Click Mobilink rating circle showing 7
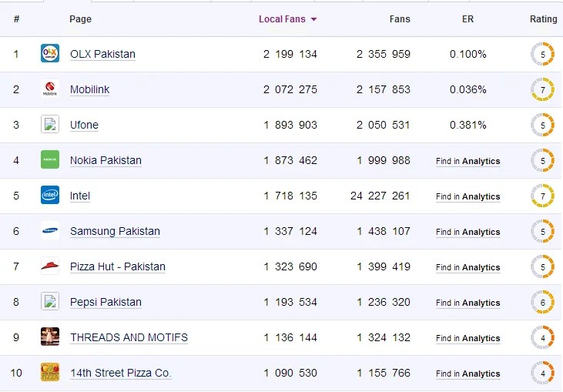The width and height of the screenshot is (563, 392). 542,90
